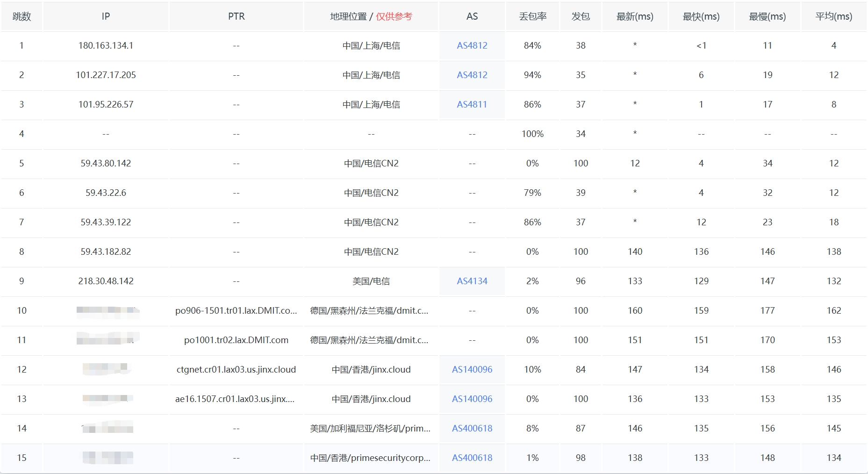Open the AS4812 link for 101.227.17.205
This screenshot has height=474, width=868.
472,75
